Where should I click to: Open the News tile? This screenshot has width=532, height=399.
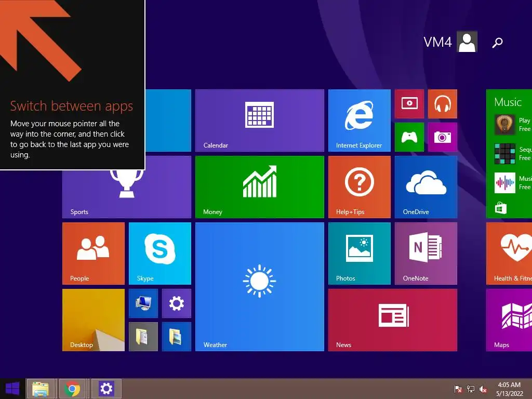pos(393,320)
